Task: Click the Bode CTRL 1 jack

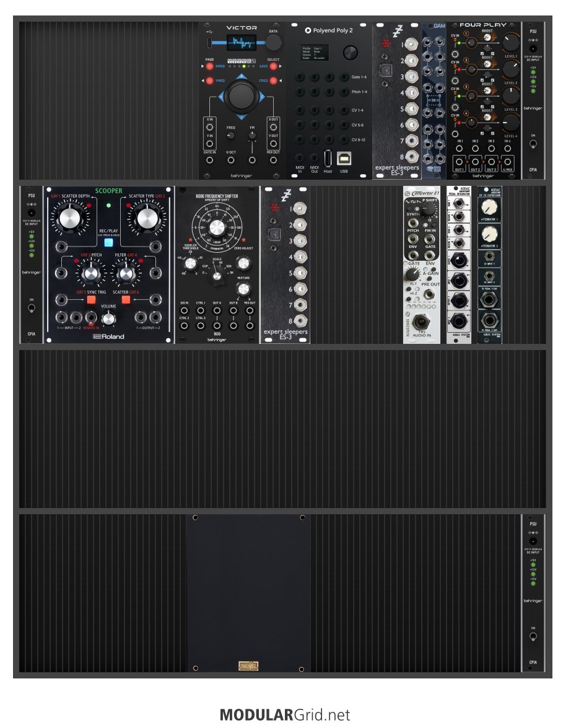Action: [201, 310]
